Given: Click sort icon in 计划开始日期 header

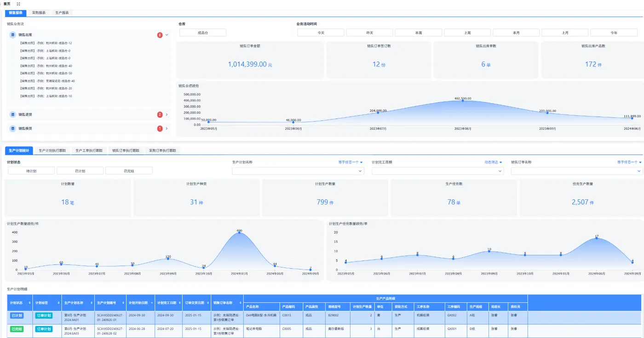Looking at the screenshot, I should click(x=151, y=303).
